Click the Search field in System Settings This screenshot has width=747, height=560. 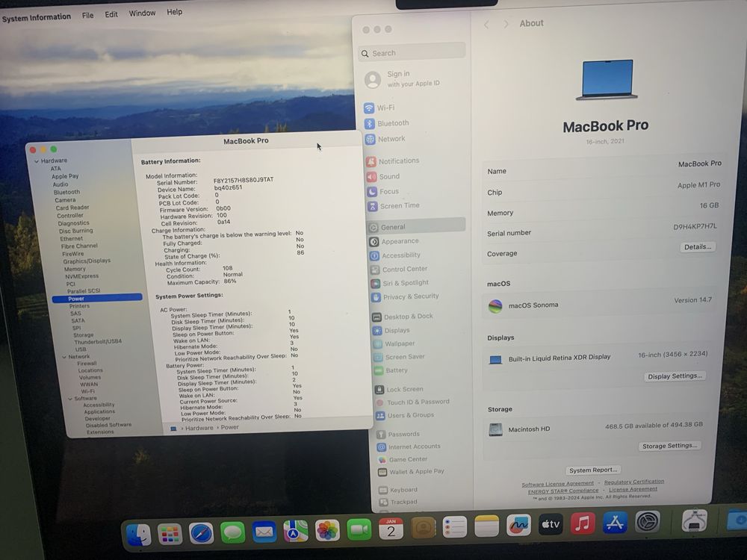coord(412,52)
